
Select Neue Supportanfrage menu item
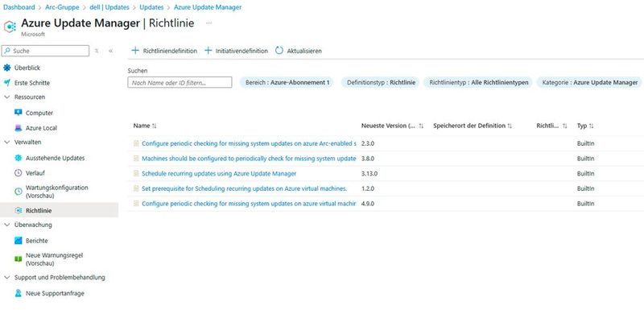click(55, 294)
